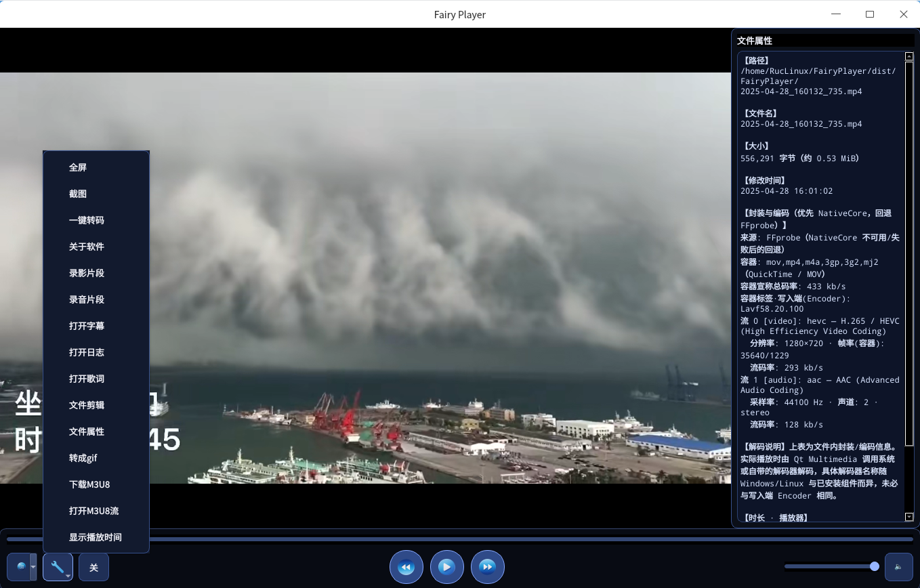Image resolution: width=920 pixels, height=588 pixels.
Task: Click the properties panel scroll-down arrow
Action: 909,517
